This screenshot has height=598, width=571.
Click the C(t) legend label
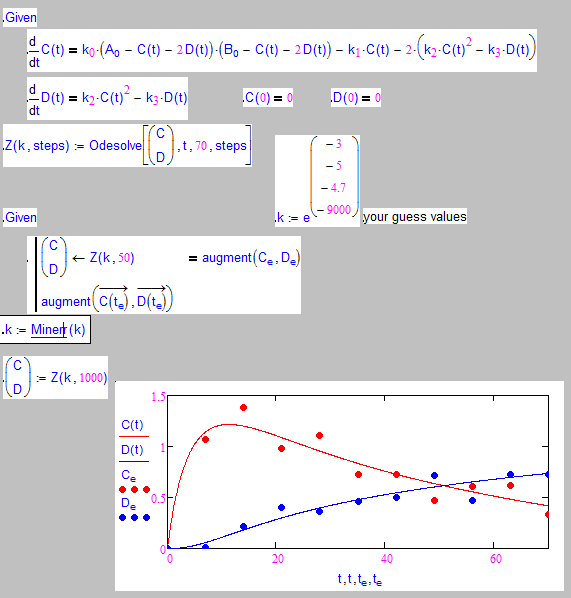pos(132,424)
